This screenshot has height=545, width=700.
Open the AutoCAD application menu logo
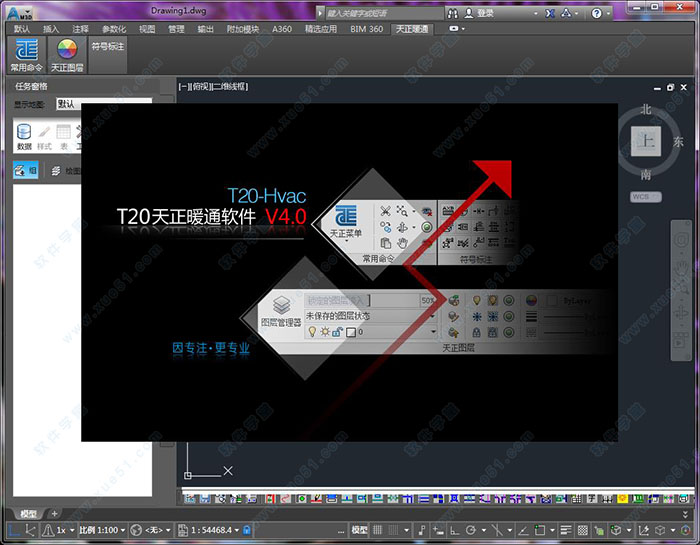pos(19,12)
